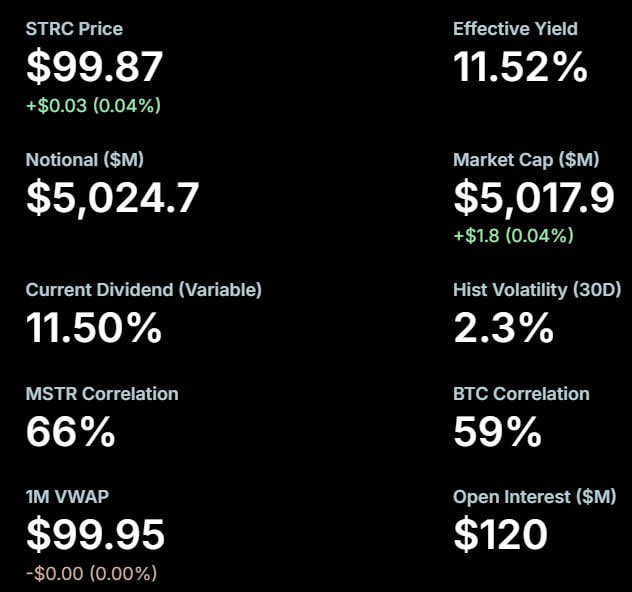Select the 11.52% effective yield value
This screenshot has width=632, height=592.
click(x=520, y=67)
